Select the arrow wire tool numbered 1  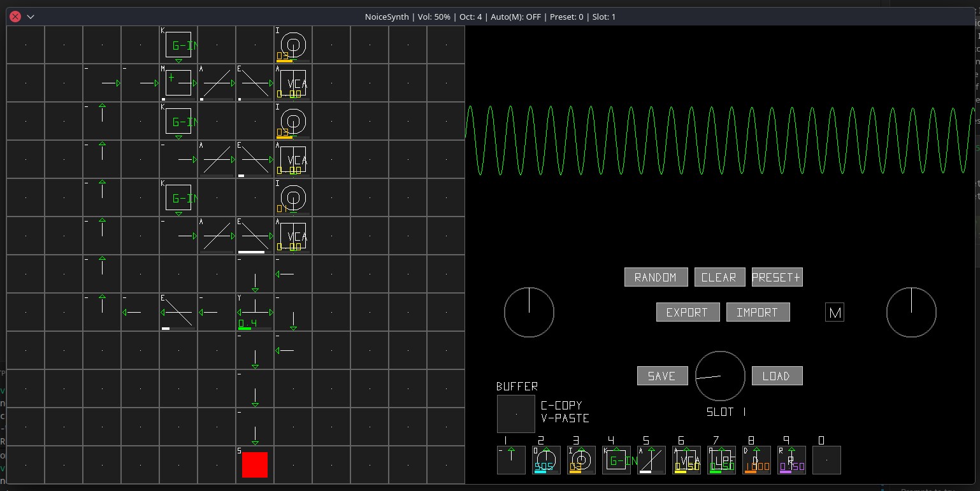click(511, 460)
